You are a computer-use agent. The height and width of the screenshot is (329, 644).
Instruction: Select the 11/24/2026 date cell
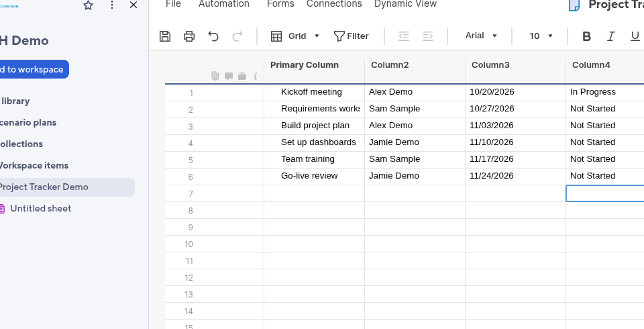coord(515,177)
